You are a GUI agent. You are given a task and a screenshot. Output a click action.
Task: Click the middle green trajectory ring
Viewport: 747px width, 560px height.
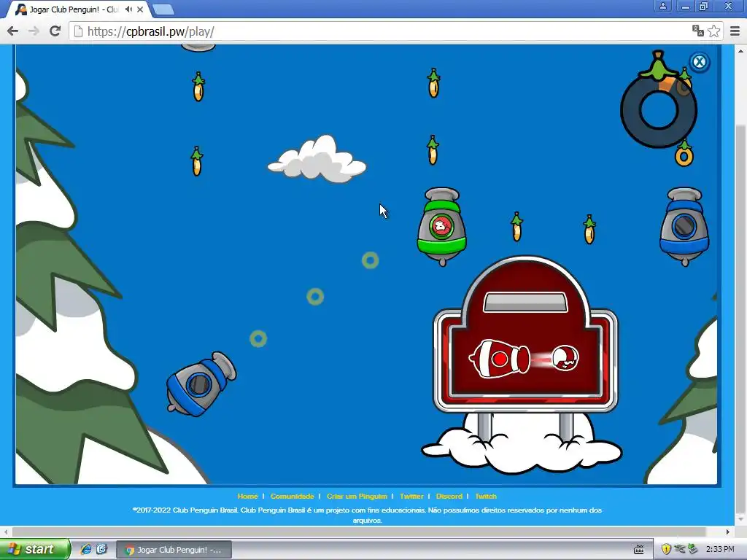tap(315, 297)
